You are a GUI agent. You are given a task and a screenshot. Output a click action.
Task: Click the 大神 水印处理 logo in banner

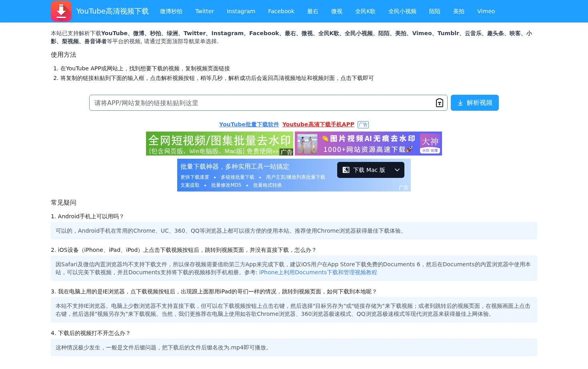[x=430, y=144]
